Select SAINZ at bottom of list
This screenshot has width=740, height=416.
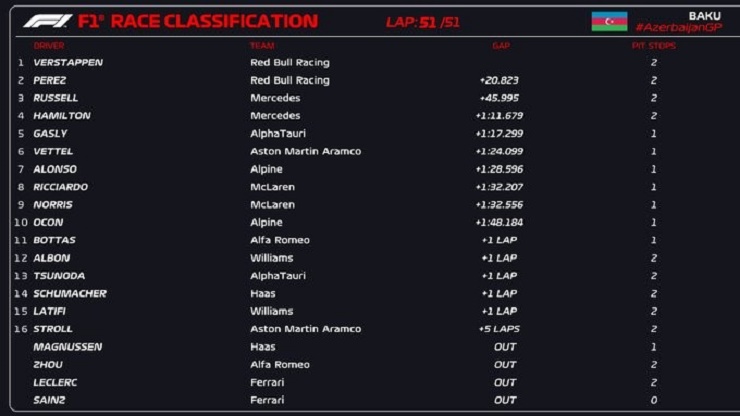click(x=49, y=400)
